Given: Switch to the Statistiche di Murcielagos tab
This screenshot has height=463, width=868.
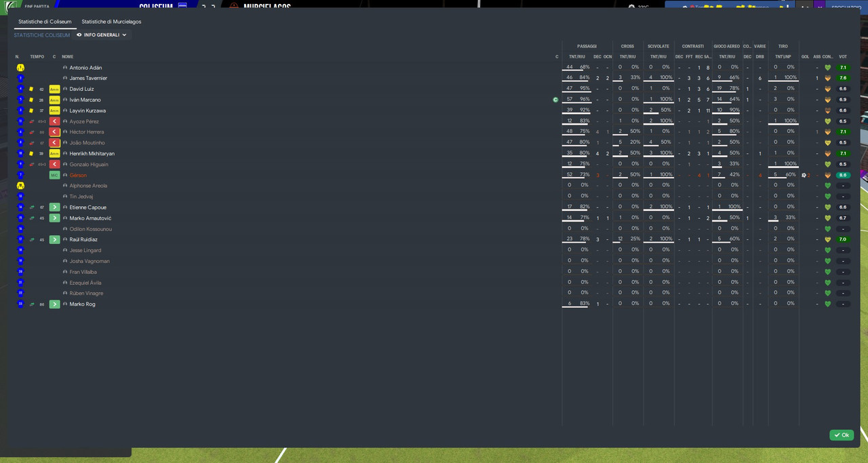Looking at the screenshot, I should click(111, 22).
